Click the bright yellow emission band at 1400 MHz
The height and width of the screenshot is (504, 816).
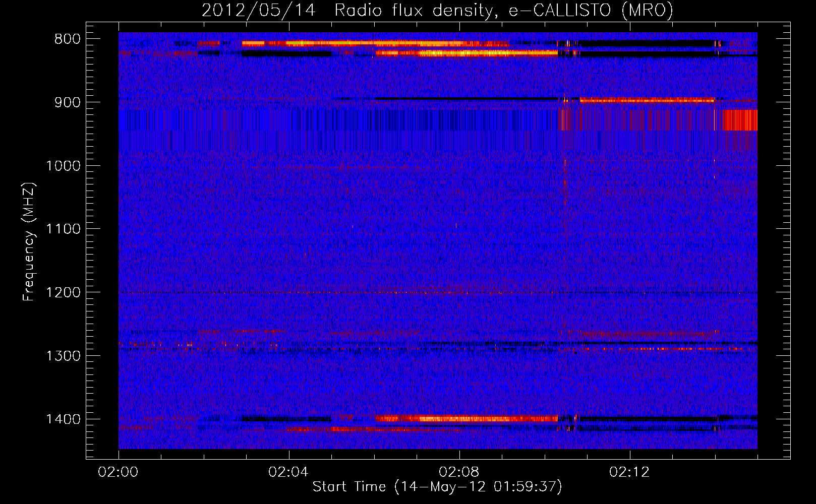467,418
